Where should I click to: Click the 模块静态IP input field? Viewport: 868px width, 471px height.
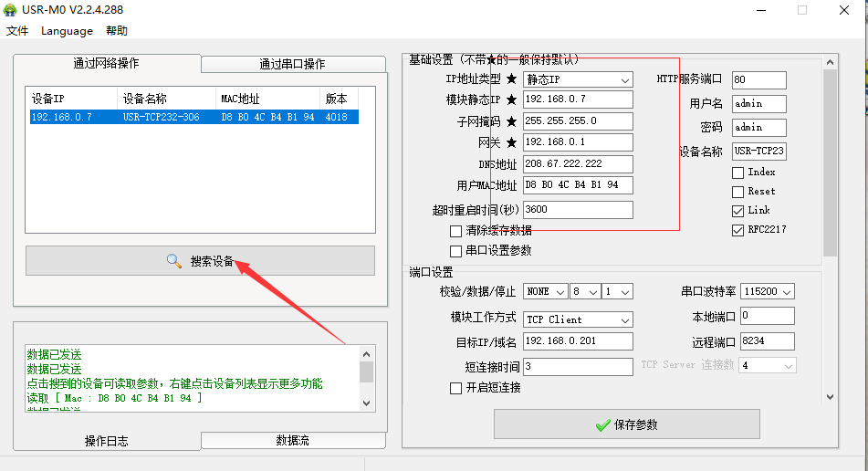pyautogui.click(x=578, y=99)
